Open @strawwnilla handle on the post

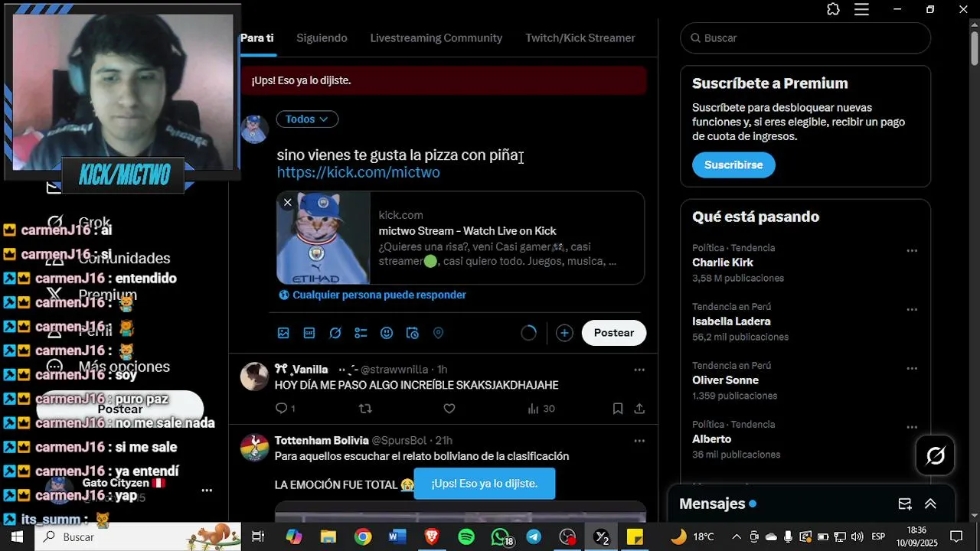[396, 370]
